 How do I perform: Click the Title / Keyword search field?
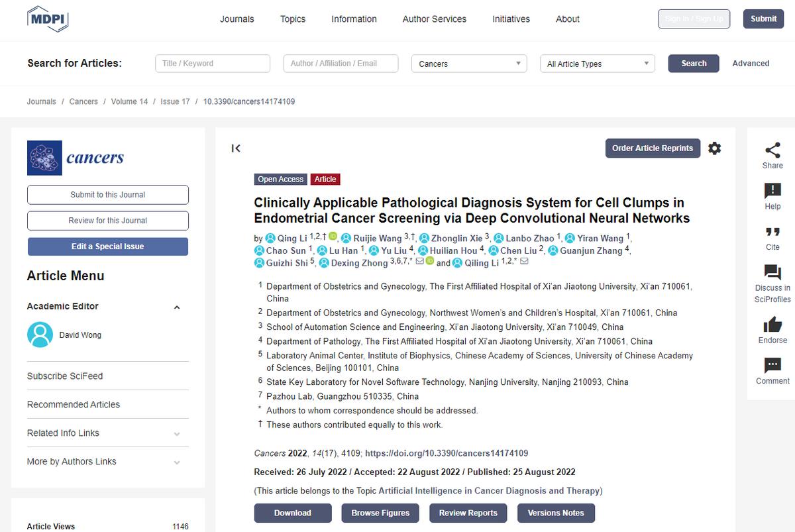[x=213, y=64]
